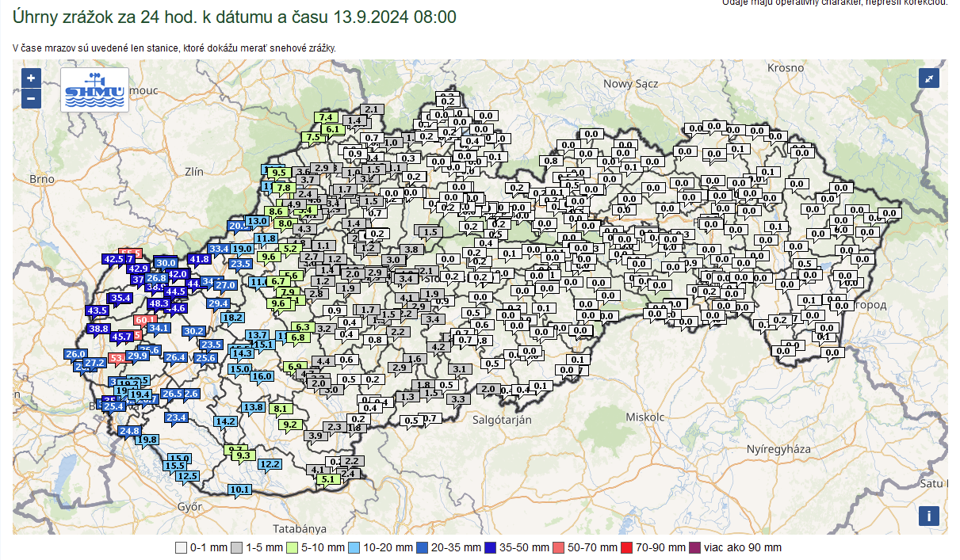Image resolution: width=960 pixels, height=560 pixels.
Task: Click the 7.5 green station marker
Action: coord(314,137)
